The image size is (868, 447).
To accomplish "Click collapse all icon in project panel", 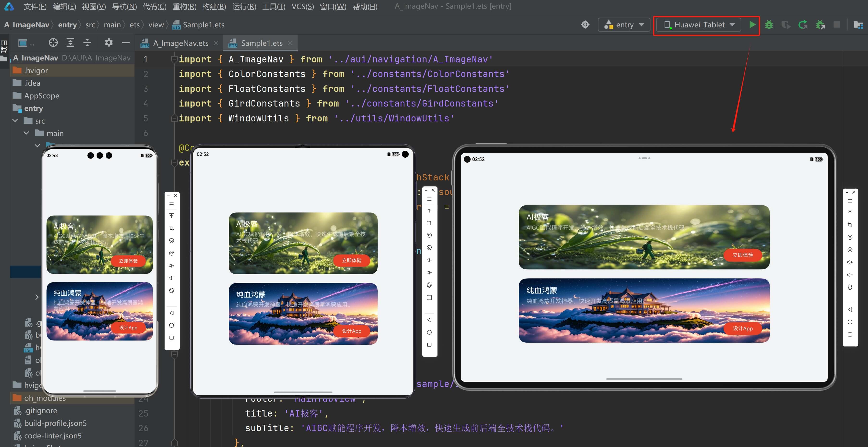I will click(x=87, y=42).
